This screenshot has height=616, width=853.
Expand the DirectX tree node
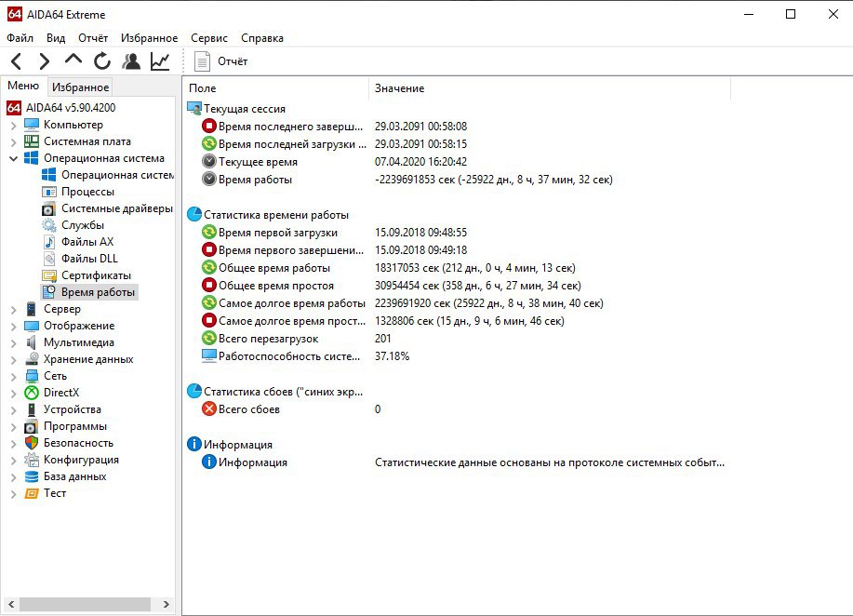14,394
